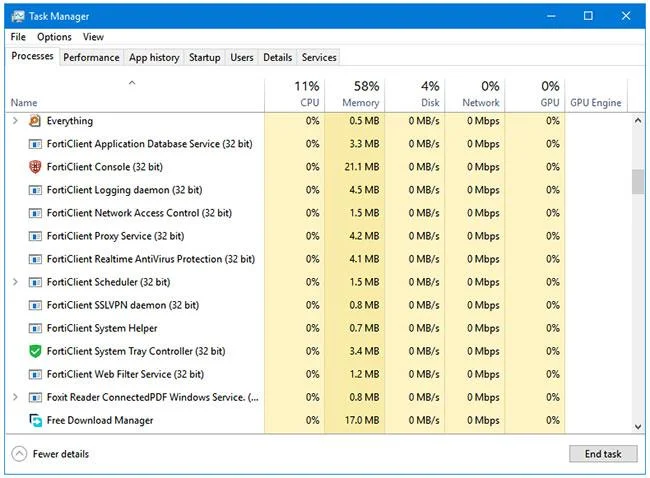Switch to the Users tab
650x478 pixels.
pyautogui.click(x=242, y=57)
